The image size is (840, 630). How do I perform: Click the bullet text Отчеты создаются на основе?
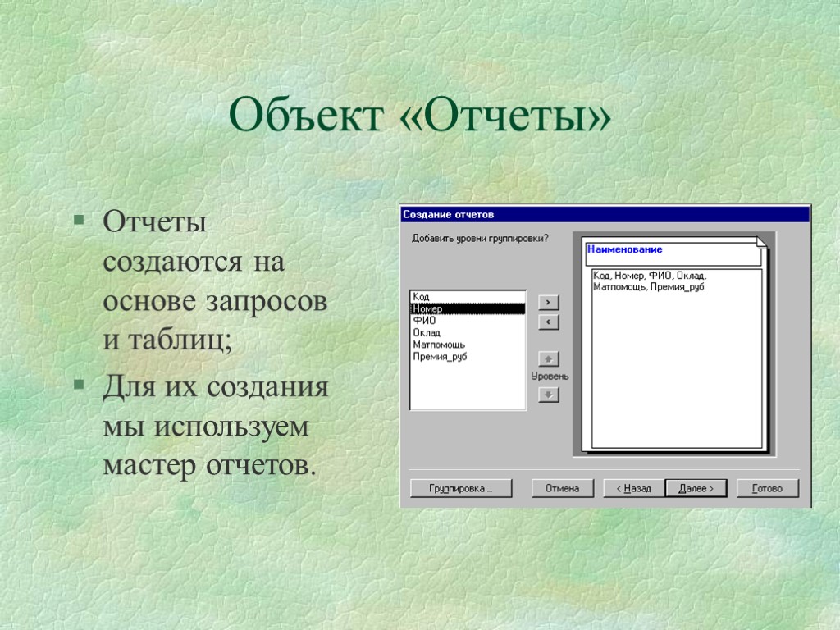(214, 281)
